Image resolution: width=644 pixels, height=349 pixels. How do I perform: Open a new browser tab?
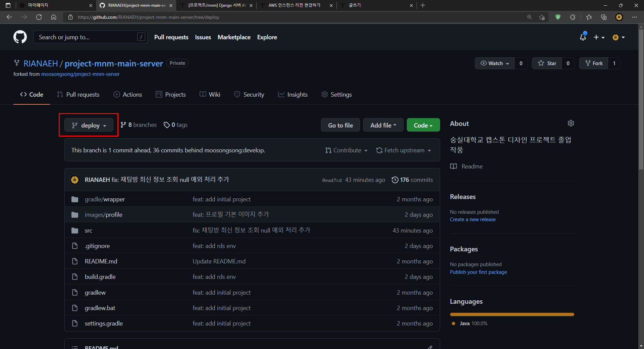(423, 5)
